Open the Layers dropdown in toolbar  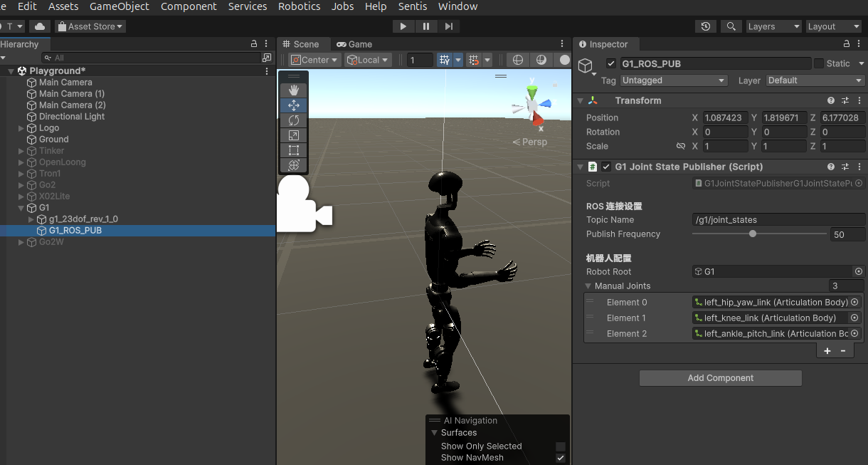pos(773,26)
